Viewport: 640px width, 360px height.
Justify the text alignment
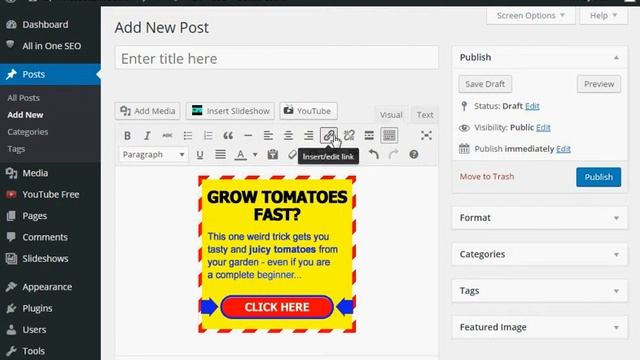[220, 155]
